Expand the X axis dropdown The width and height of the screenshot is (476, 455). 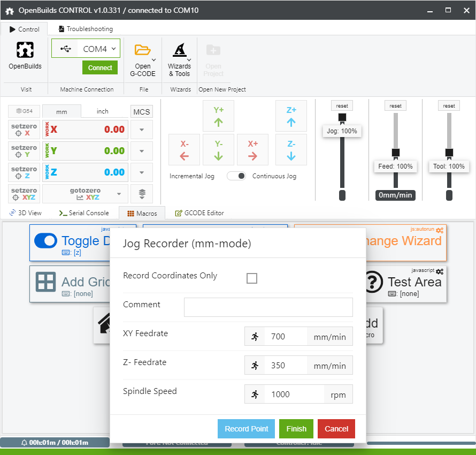142,130
